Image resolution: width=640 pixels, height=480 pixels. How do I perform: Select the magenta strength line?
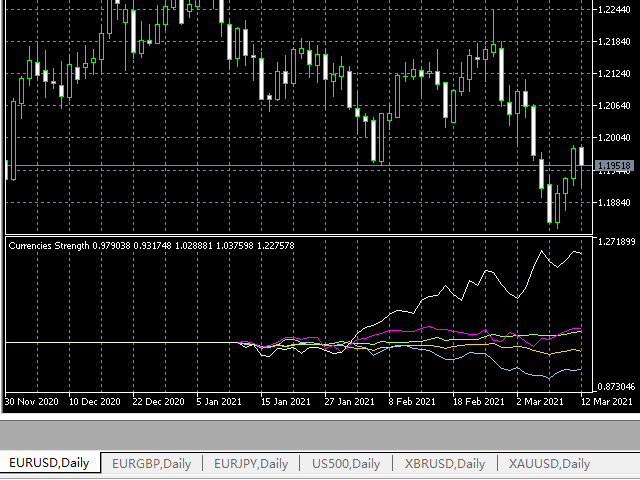click(x=430, y=327)
